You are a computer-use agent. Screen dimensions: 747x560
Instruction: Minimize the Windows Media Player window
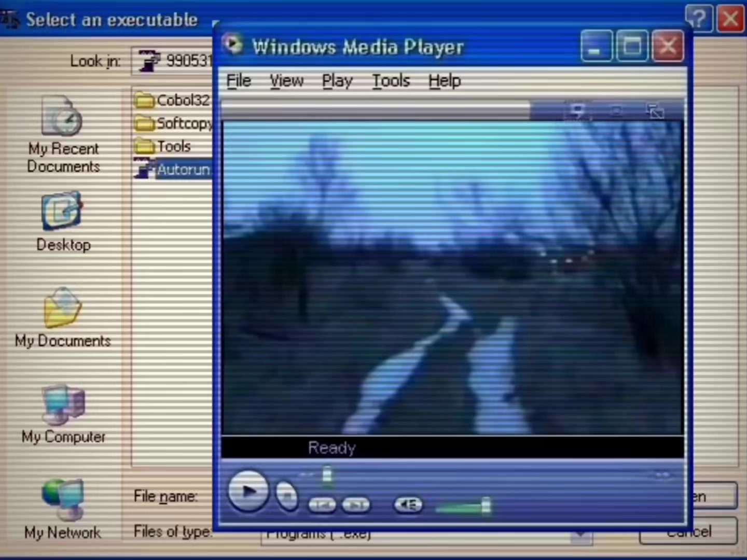[x=596, y=46]
